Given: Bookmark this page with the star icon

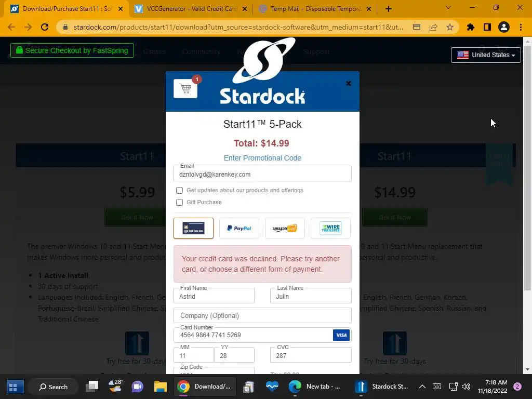Looking at the screenshot, I should coord(450,27).
